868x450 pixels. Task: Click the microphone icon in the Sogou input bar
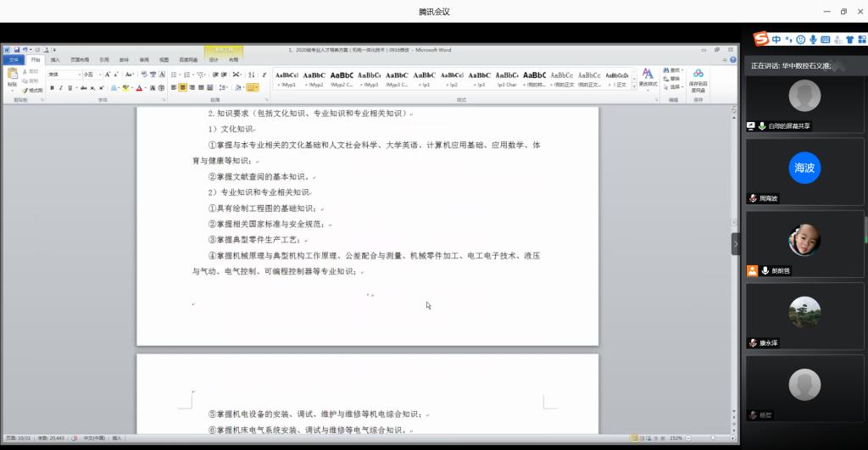click(813, 39)
